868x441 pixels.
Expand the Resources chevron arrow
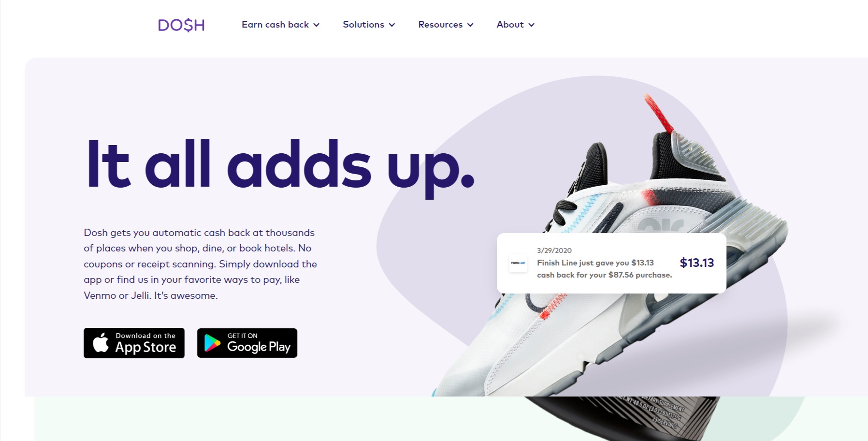pos(470,25)
